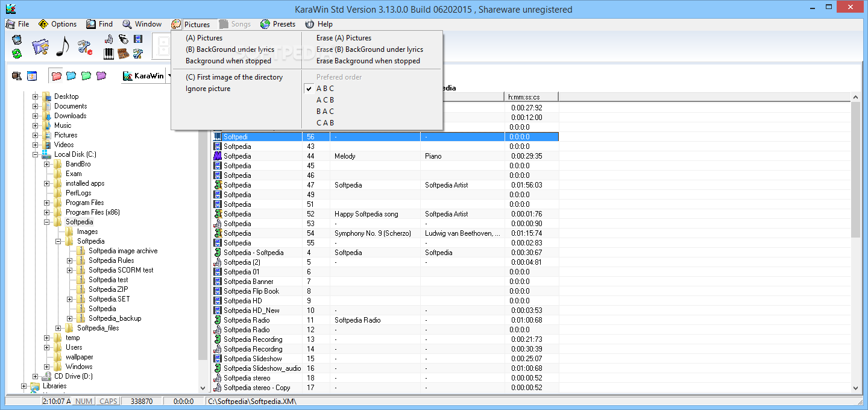Image resolution: width=868 pixels, height=410 pixels.
Task: Click the film strip video toolbar icon
Action: (139, 40)
